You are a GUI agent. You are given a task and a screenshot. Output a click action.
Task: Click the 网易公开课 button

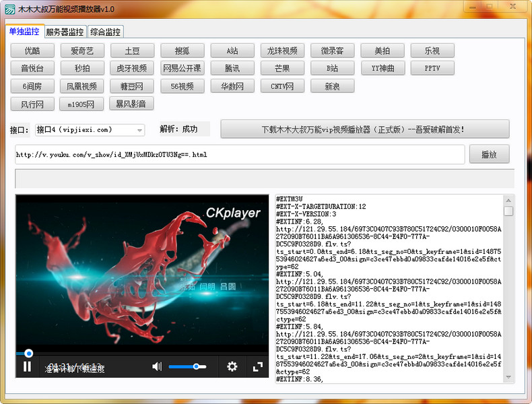click(182, 69)
